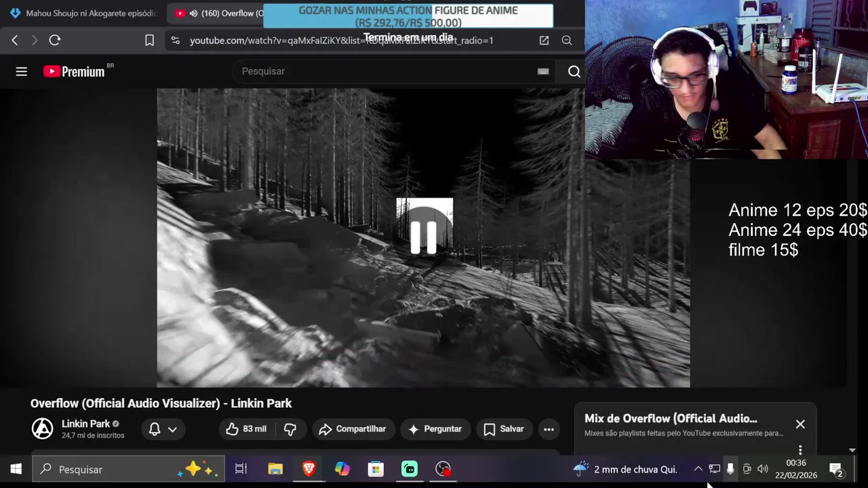Screen dimensions: 868x488
Task: Click the YouTube URL address field
Action: [x=342, y=41]
